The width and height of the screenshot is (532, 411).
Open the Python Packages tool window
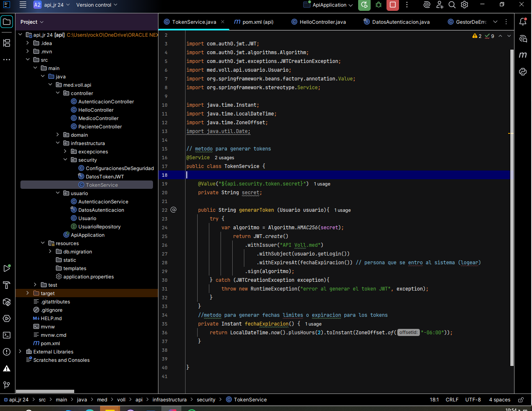pyautogui.click(x=7, y=302)
